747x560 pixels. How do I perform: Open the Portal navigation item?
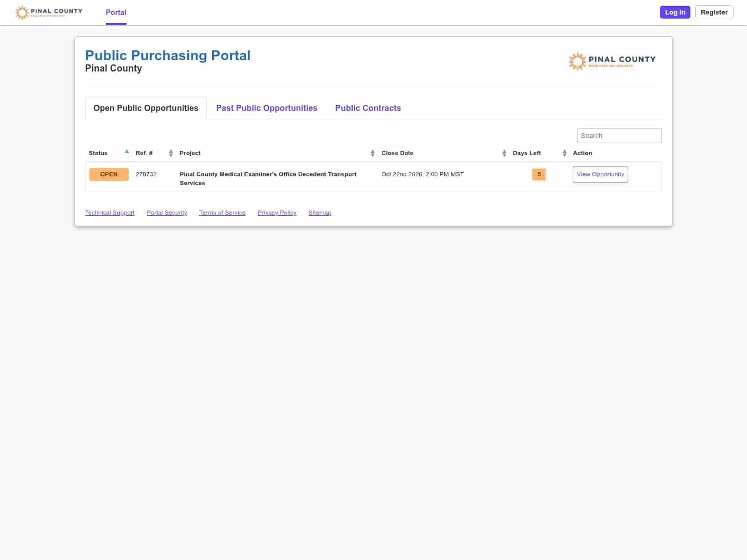click(x=116, y=12)
